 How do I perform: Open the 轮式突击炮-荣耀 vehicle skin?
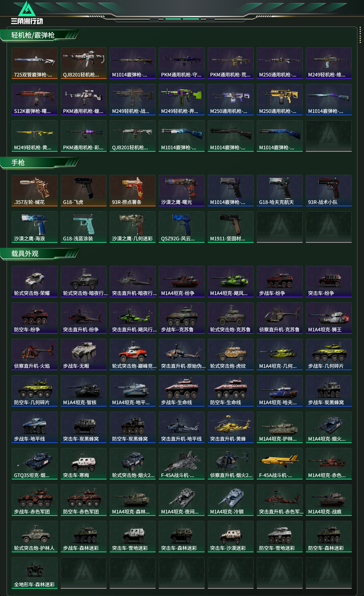(35, 282)
